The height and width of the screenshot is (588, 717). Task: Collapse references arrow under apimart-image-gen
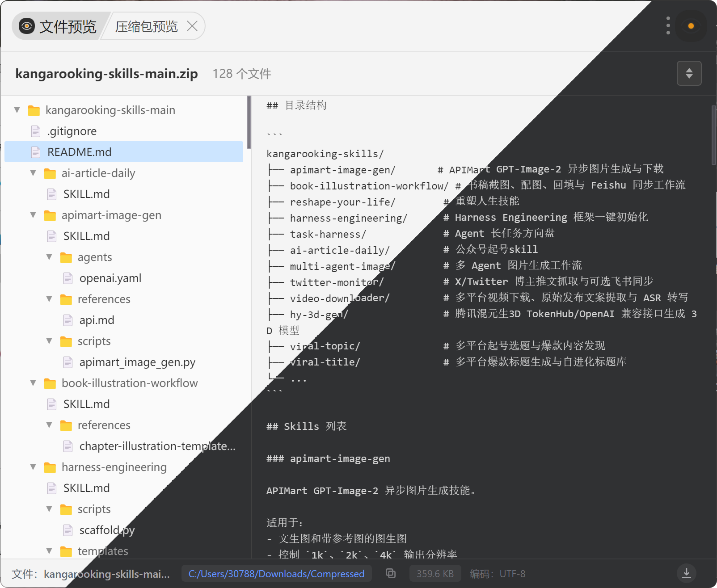pyautogui.click(x=49, y=298)
